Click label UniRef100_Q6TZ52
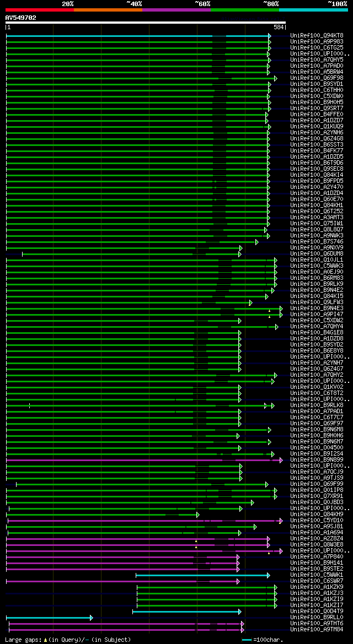The image size is (353, 644). coord(317,211)
